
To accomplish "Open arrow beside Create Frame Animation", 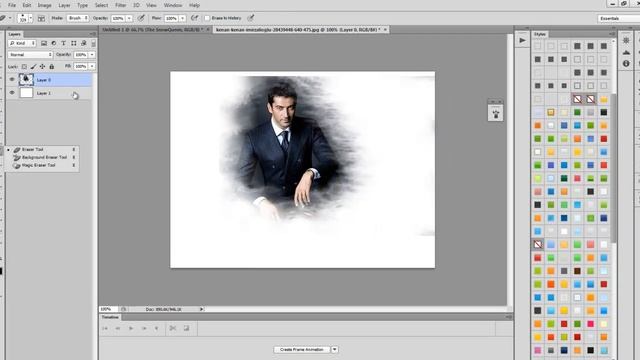I will 335,349.
